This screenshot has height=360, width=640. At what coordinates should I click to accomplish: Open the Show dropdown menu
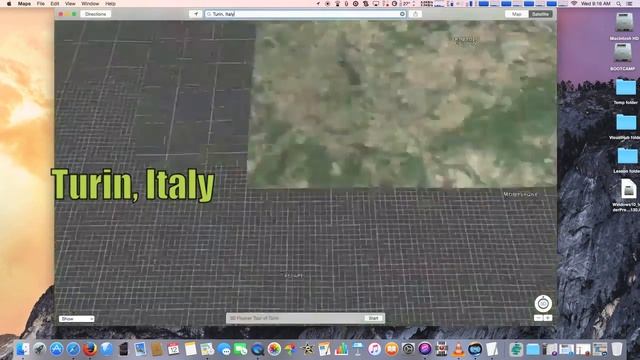(76, 318)
